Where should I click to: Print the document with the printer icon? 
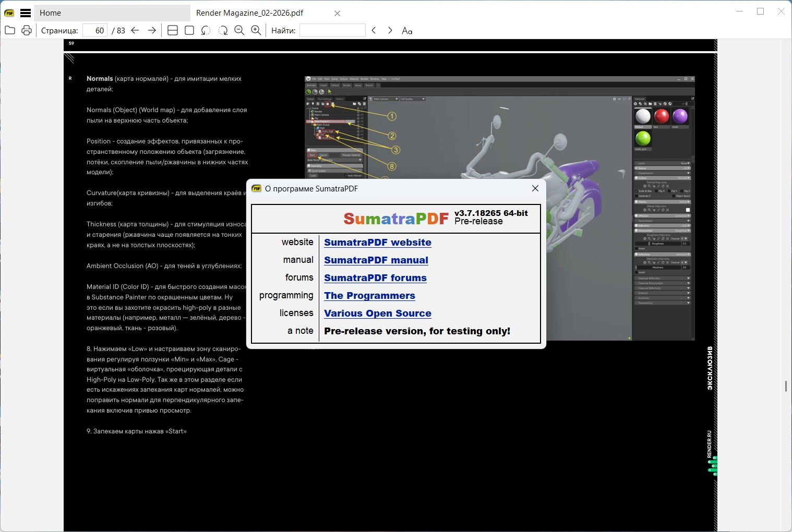[27, 30]
